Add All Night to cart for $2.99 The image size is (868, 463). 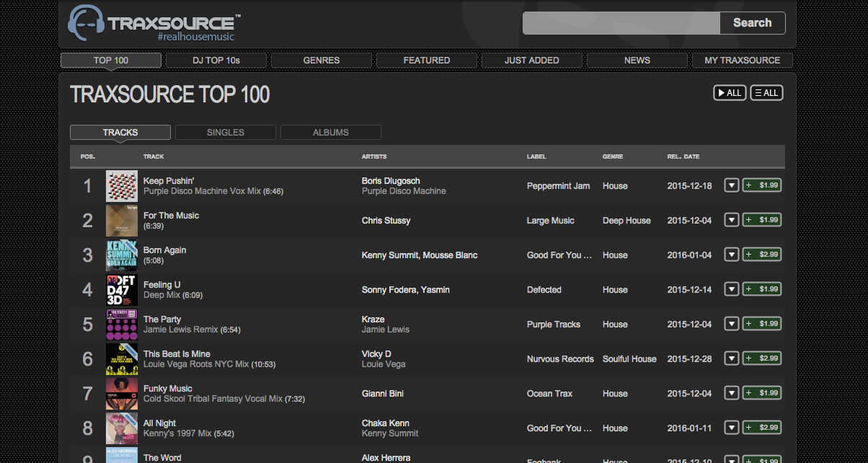pos(762,428)
